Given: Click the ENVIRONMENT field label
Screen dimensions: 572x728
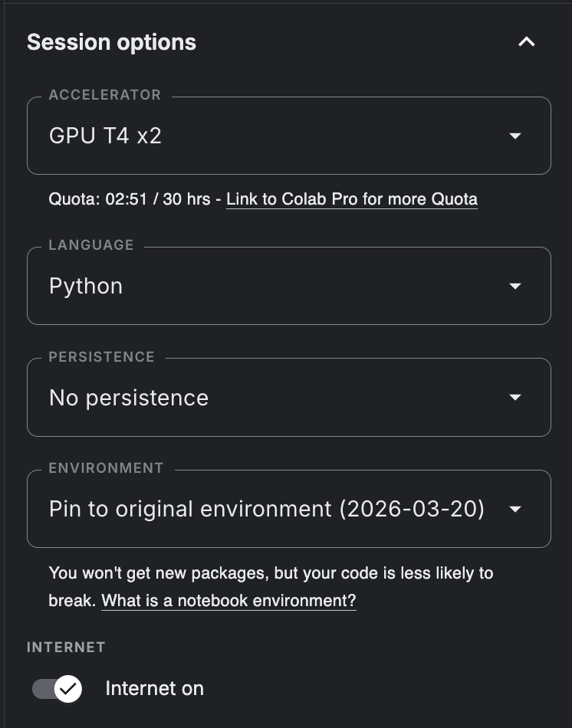Looking at the screenshot, I should (106, 468).
